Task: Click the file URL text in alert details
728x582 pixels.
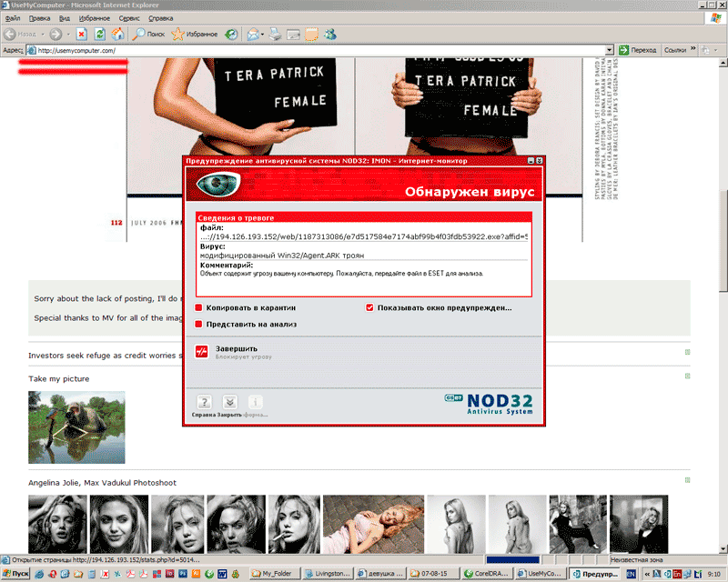Action: pos(364,236)
